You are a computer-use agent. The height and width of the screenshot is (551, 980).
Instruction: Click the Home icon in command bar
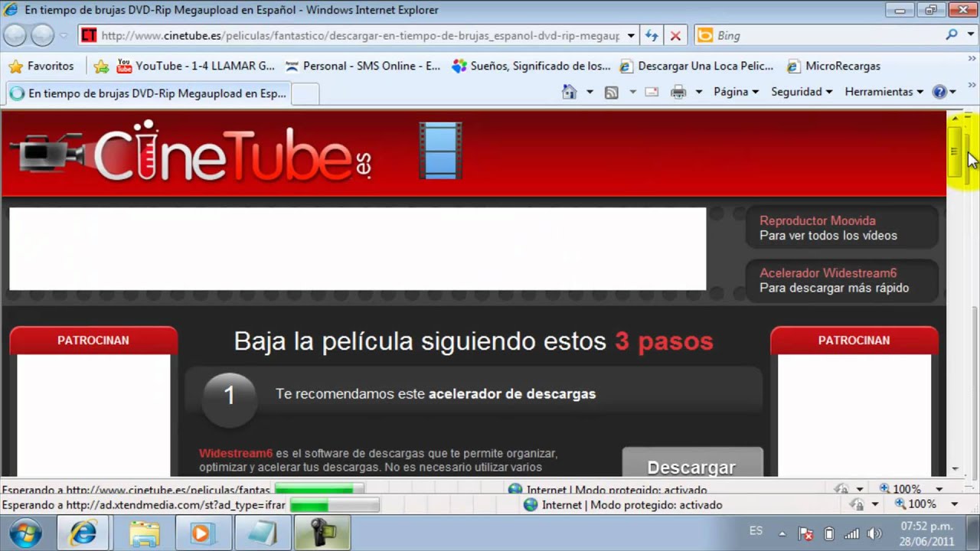pos(569,92)
